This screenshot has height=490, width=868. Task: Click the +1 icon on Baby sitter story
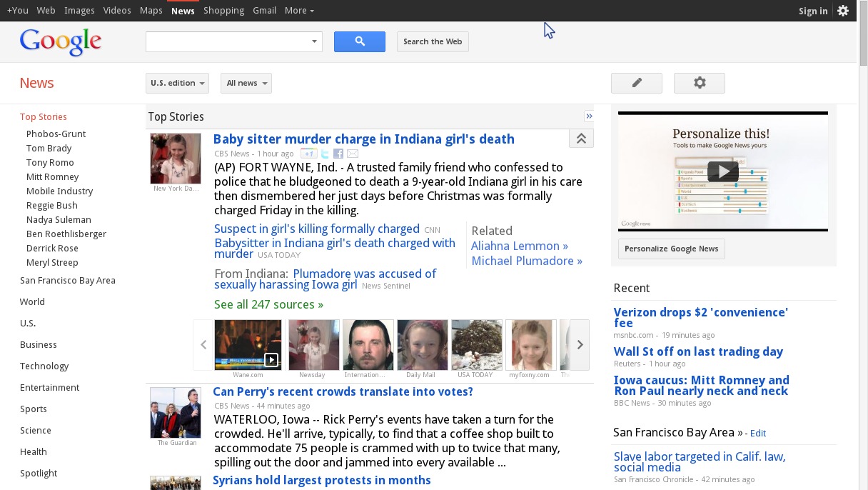(308, 154)
